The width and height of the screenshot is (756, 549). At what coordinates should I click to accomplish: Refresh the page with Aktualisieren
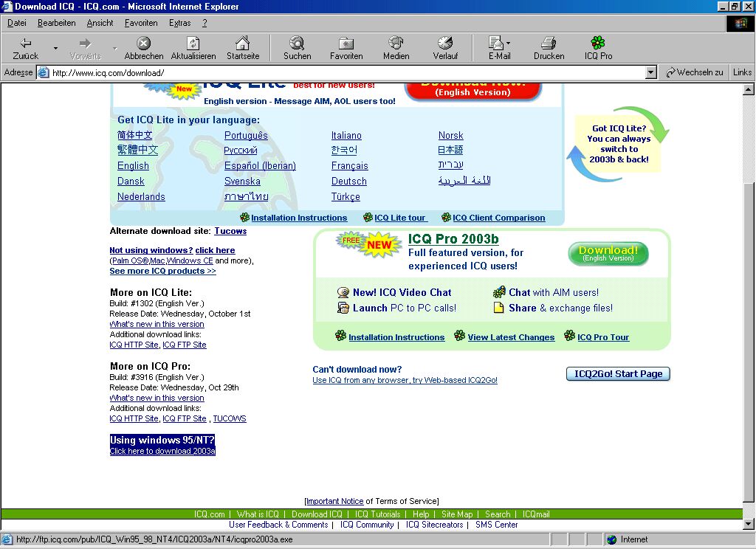193,49
